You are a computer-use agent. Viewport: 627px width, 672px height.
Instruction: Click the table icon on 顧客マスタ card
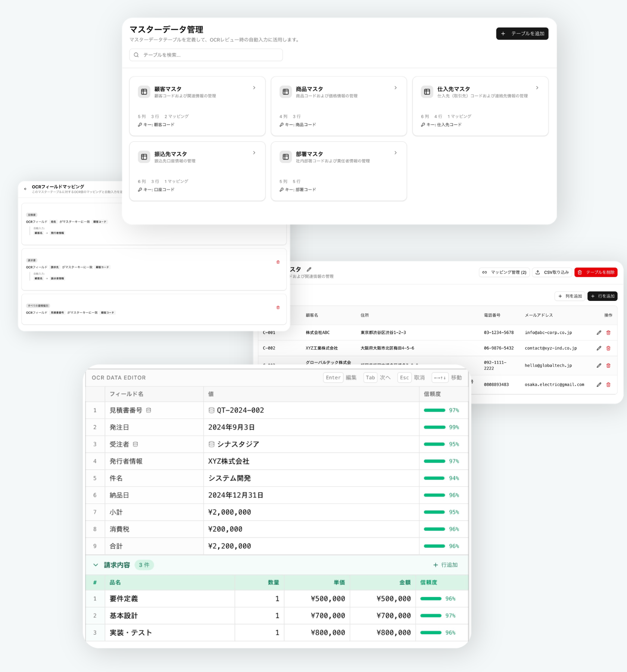144,92
